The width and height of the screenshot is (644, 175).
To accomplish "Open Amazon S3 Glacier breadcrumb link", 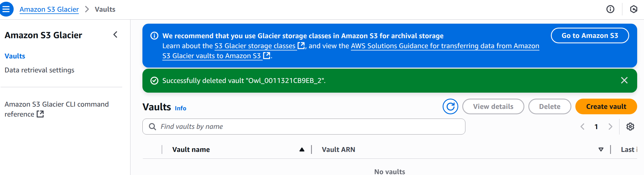I will click(x=49, y=9).
